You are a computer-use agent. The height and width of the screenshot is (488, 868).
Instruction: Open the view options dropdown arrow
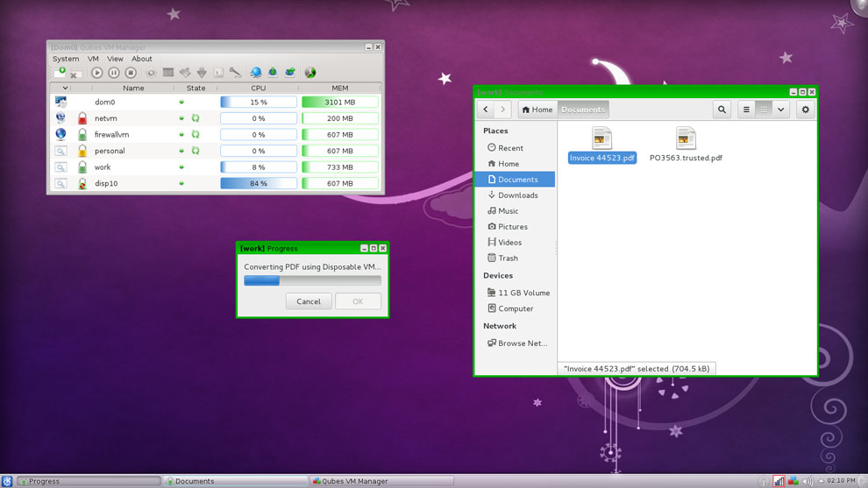[780, 110]
